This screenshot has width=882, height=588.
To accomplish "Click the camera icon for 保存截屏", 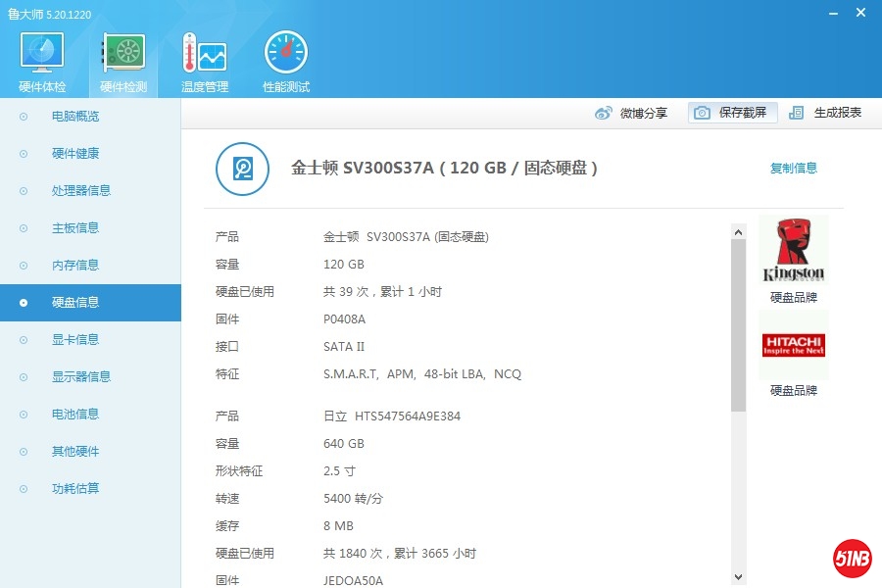I will pyautogui.click(x=702, y=113).
